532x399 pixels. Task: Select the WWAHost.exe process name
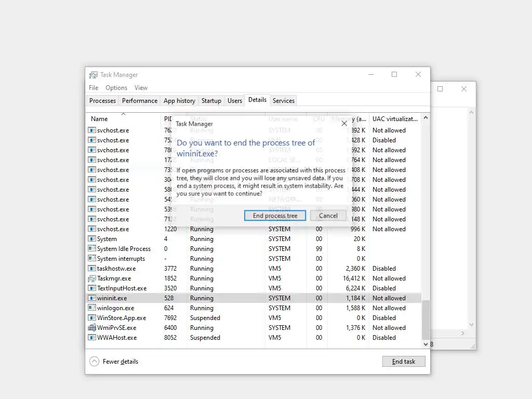tap(117, 338)
